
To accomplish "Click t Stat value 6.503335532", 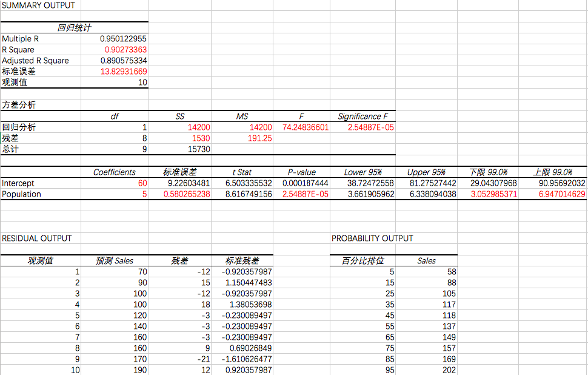I will click(249, 183).
